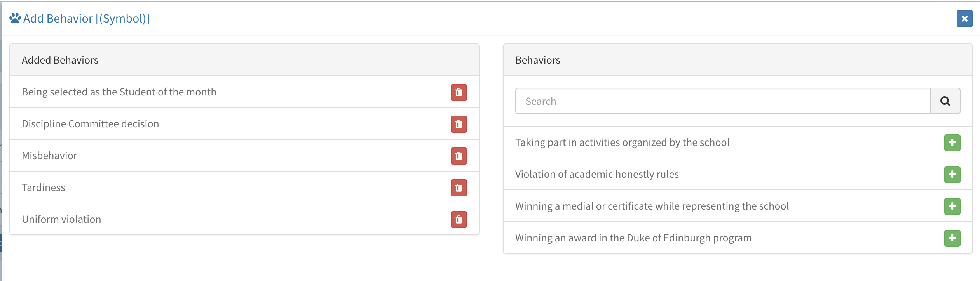Click 'Winning an award in the Duke of Edinburgh program' text
Screen dimensions: 980x281
[633, 238]
